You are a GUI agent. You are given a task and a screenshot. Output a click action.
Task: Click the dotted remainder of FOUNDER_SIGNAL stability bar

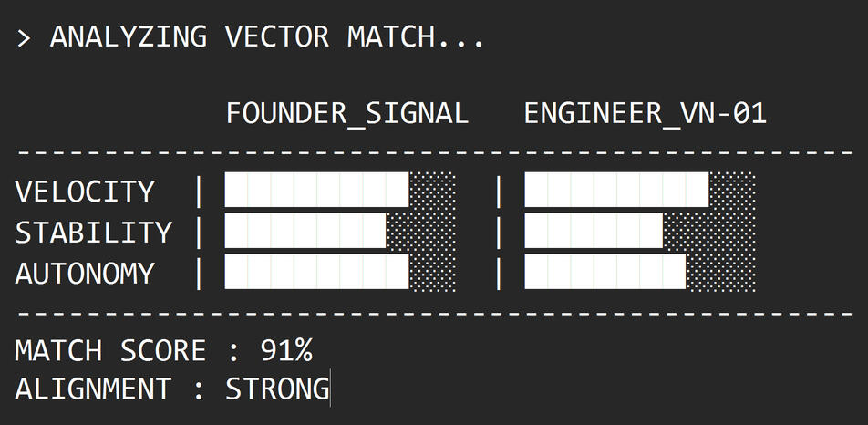point(421,232)
